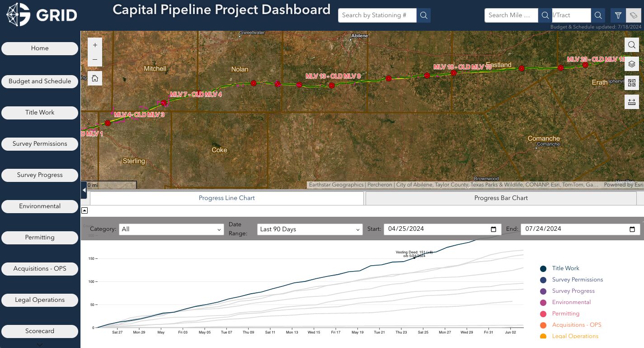Toggle Title Work series in legend
This screenshot has width=644, height=348.
pyautogui.click(x=565, y=268)
